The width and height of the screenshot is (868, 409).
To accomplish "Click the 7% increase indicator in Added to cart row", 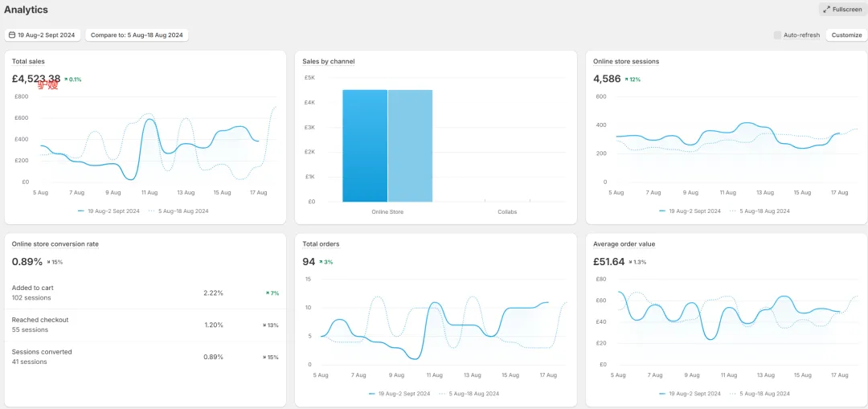I will (x=272, y=293).
